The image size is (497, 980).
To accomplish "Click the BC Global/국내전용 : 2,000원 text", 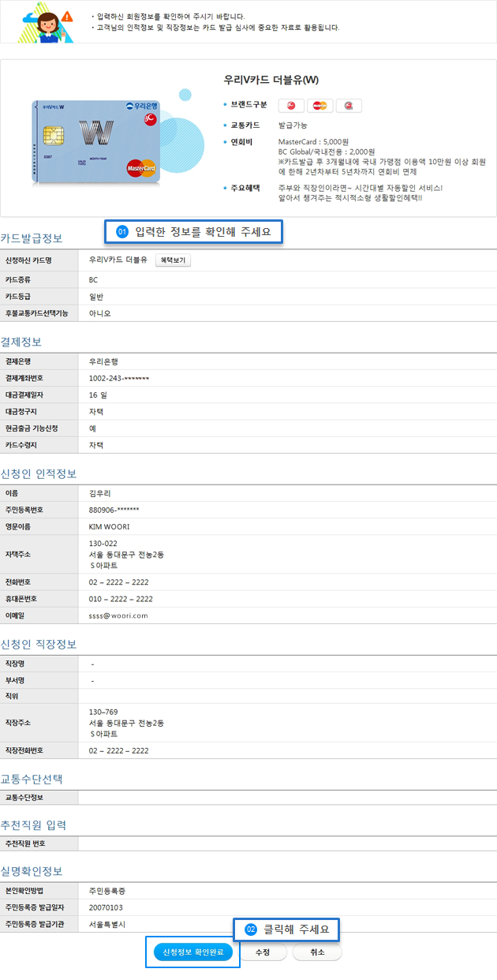I will [x=327, y=151].
